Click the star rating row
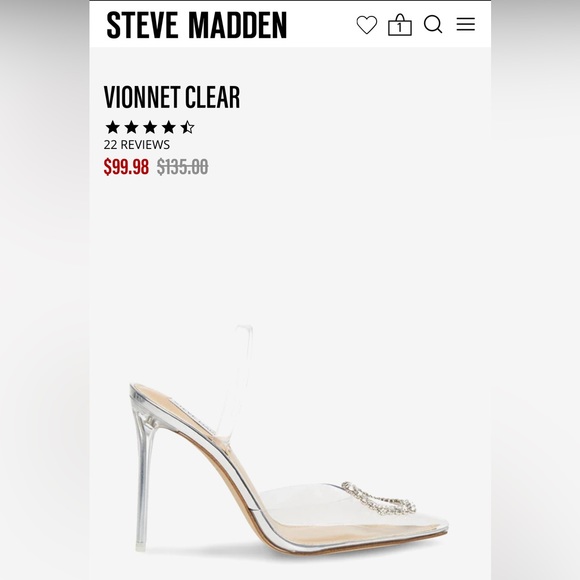This screenshot has height=580, width=580. click(150, 127)
